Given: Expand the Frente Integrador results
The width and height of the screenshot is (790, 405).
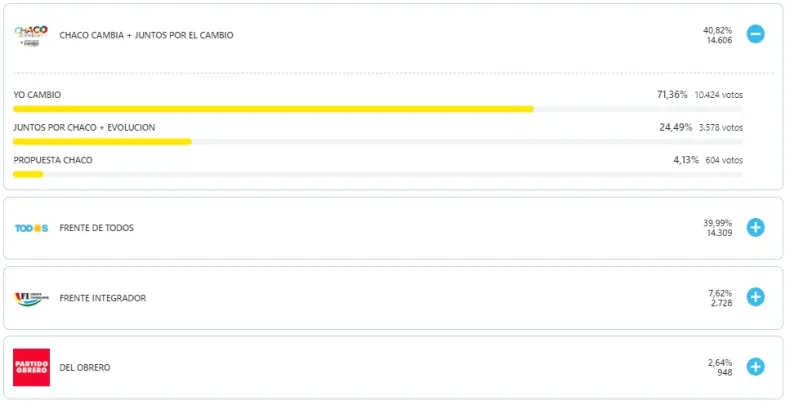Looking at the screenshot, I should 756,297.
